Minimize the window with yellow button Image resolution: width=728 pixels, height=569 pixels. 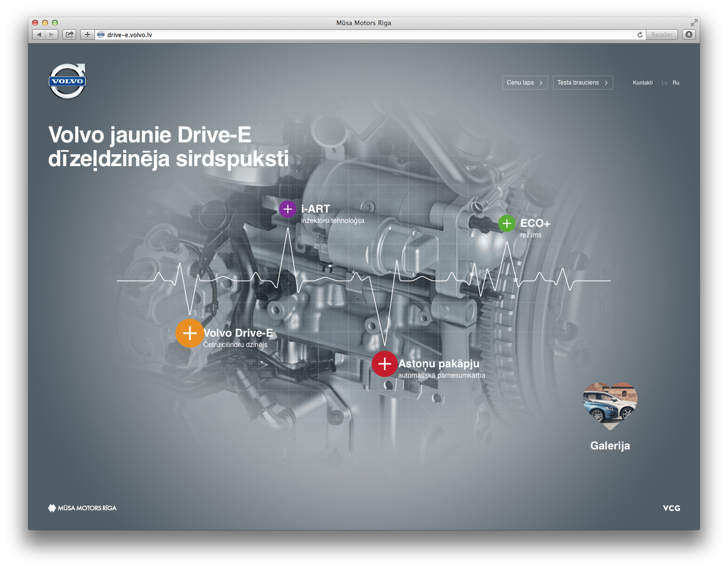pos(45,23)
